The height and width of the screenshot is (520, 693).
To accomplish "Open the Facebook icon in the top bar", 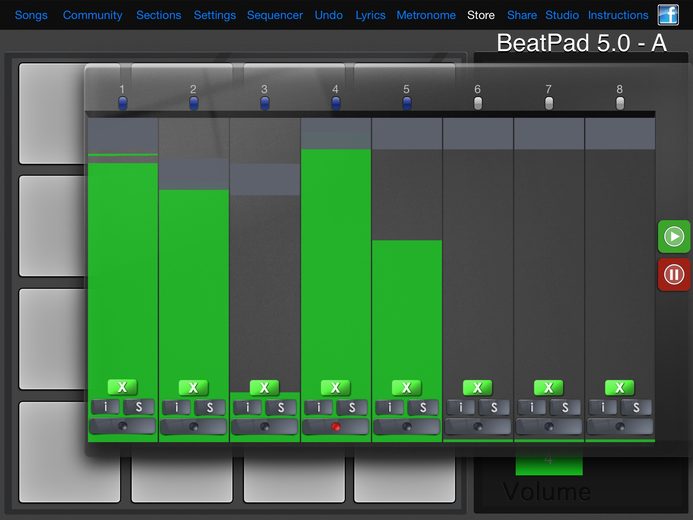I will (x=668, y=15).
